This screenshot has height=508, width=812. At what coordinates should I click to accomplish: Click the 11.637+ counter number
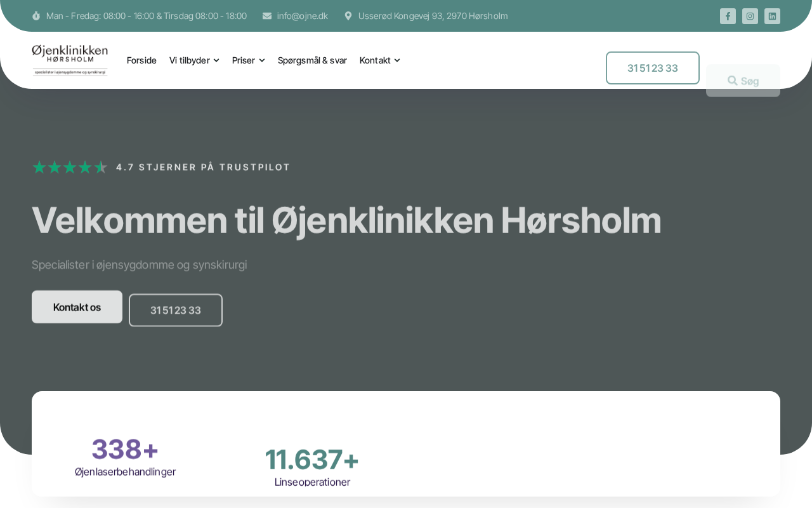click(312, 459)
